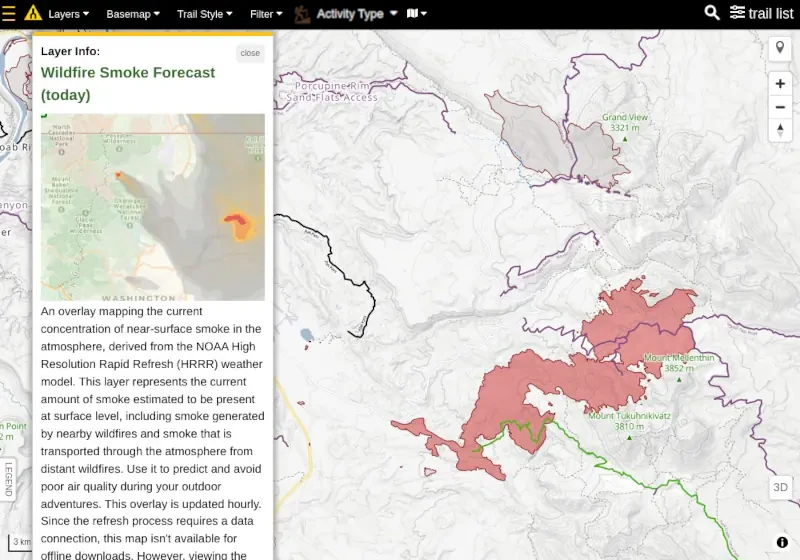Click the yellow warning triangle icon

pos(33,13)
